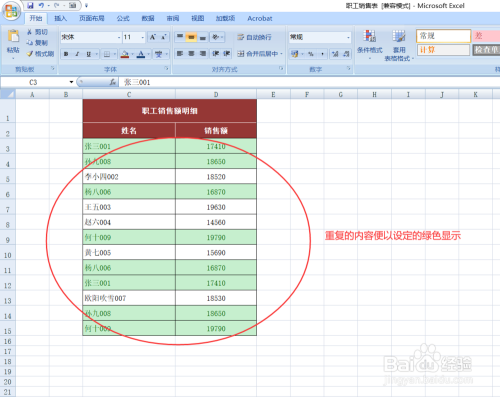Click the Increase Indent icon

[227, 53]
